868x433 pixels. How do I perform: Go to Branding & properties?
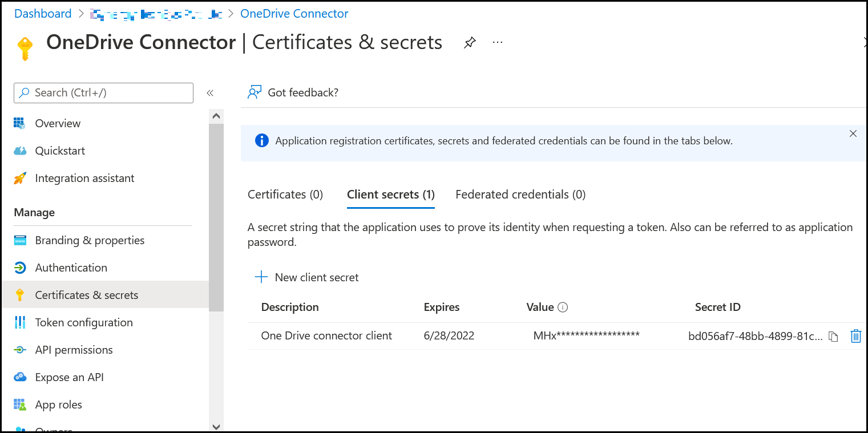point(90,240)
